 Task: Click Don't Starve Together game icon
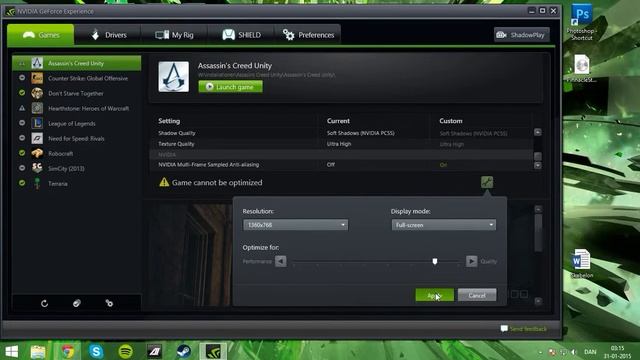click(x=37, y=93)
